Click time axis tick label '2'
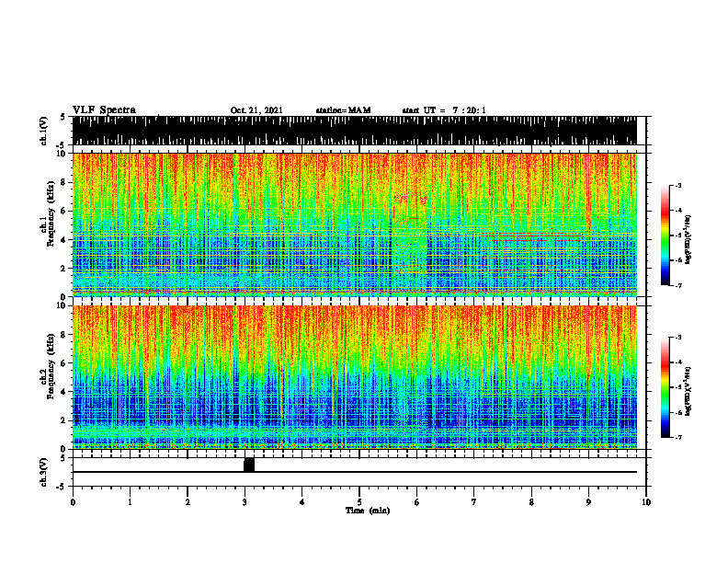Viewport: 728px width, 563px height. click(x=188, y=502)
